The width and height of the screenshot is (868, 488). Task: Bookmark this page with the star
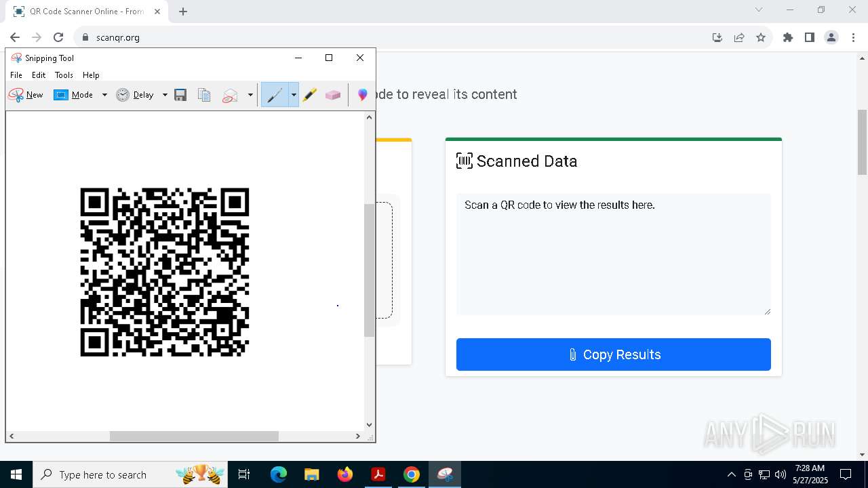[761, 37]
